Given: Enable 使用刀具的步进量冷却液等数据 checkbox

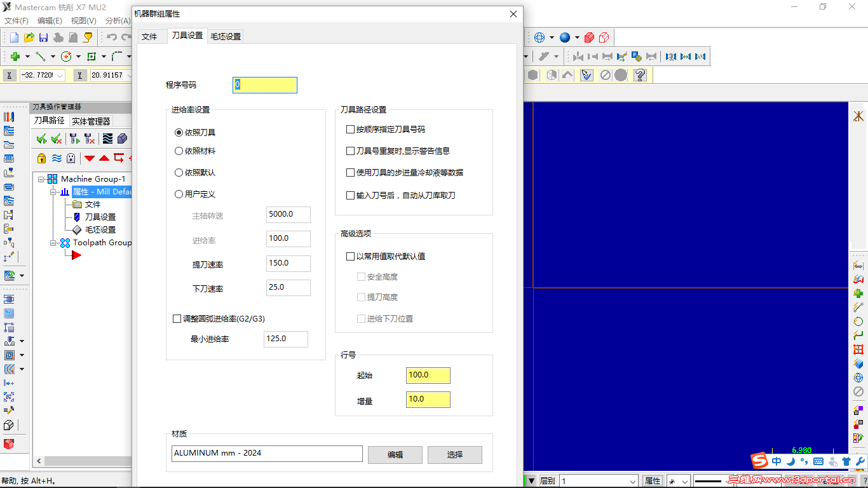Looking at the screenshot, I should (x=350, y=173).
